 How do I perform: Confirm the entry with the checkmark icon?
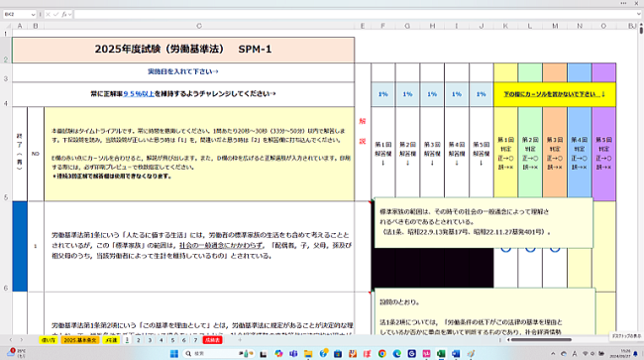tap(55, 15)
